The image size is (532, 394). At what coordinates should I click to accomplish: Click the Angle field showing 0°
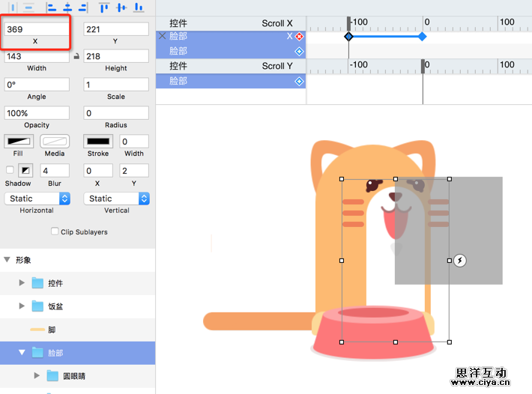(x=37, y=85)
